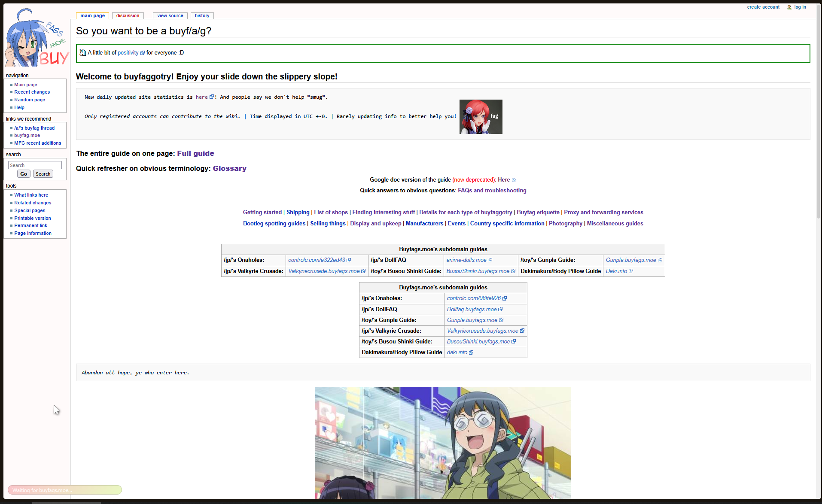Open the Permanent link
This screenshot has width=822, height=504.
pyautogui.click(x=31, y=226)
